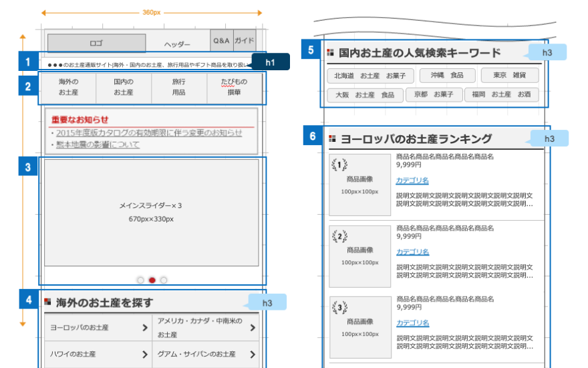Open the 熊本地震の影響について notice link

tap(98, 145)
